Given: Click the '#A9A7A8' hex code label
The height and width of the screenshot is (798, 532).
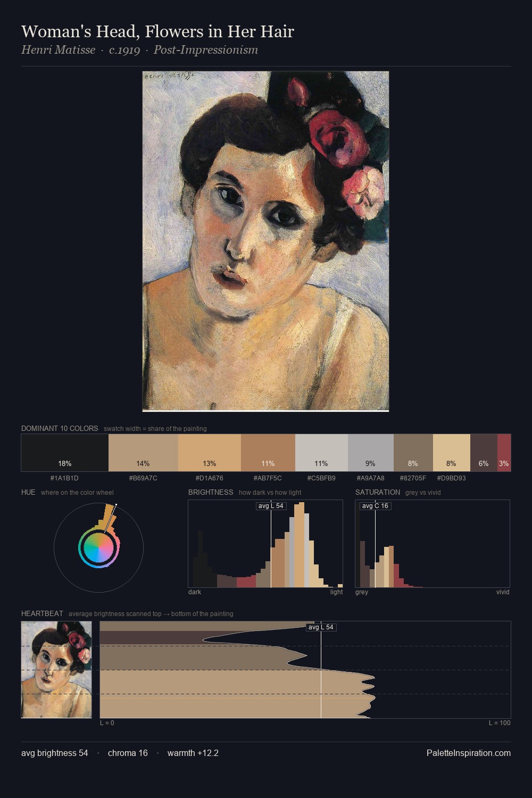Looking at the screenshot, I should tap(370, 478).
